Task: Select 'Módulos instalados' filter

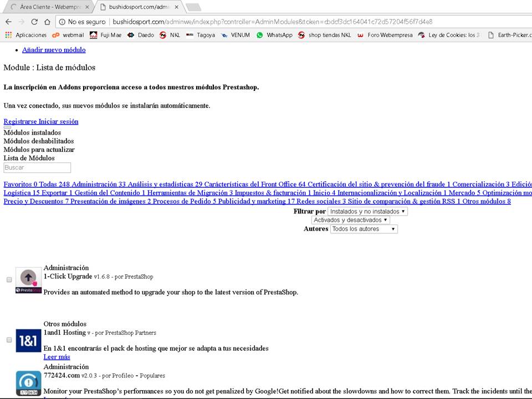Action: pyautogui.click(x=32, y=132)
